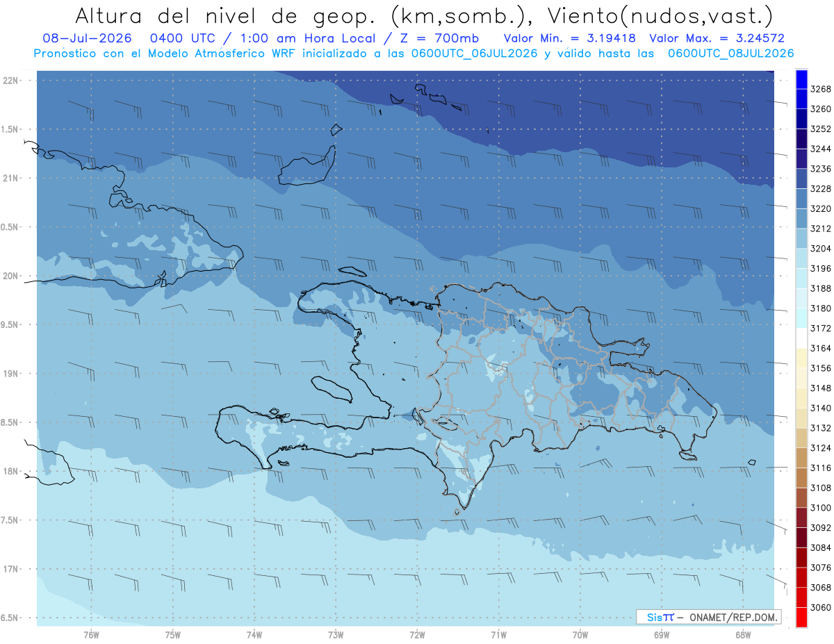Click the '74W' longitude label
The image size is (834, 644).
[254, 635]
